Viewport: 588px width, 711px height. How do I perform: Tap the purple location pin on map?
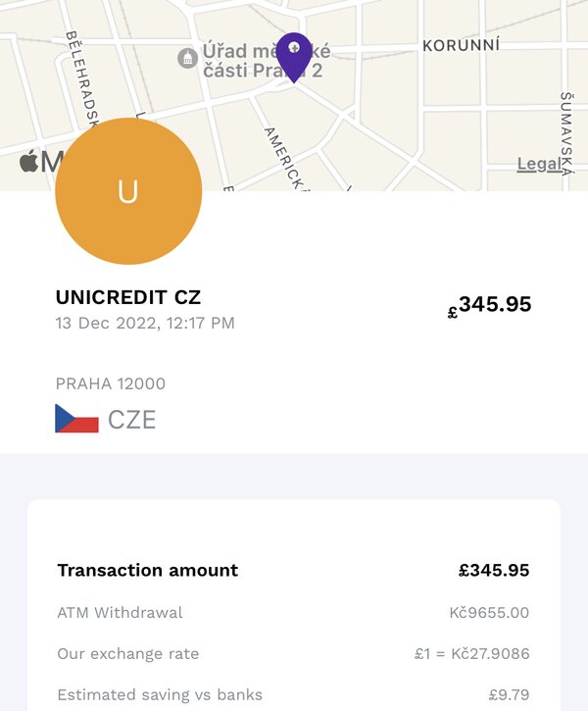tap(294, 58)
